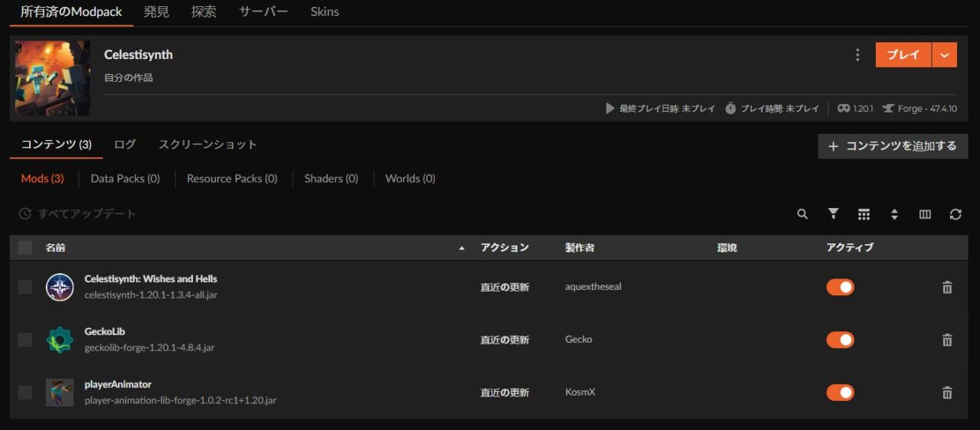Image resolution: width=980 pixels, height=430 pixels.
Task: Check the playerAnimator row checkbox
Action: pos(25,393)
